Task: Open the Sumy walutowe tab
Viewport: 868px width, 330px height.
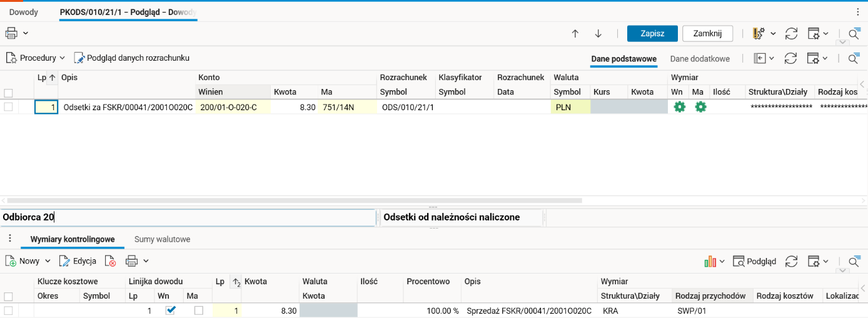Action: click(x=162, y=239)
